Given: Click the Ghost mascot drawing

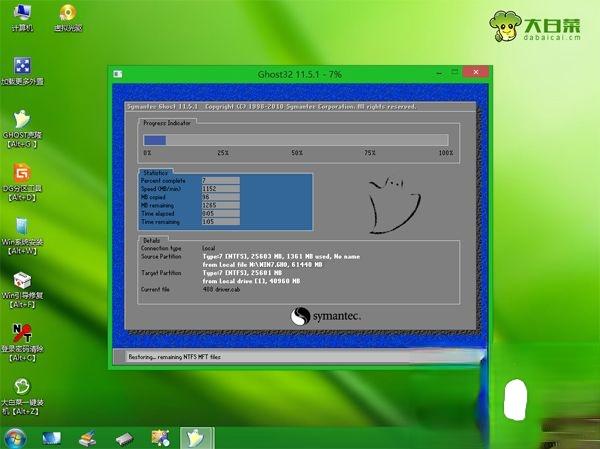Looking at the screenshot, I should click(394, 205).
